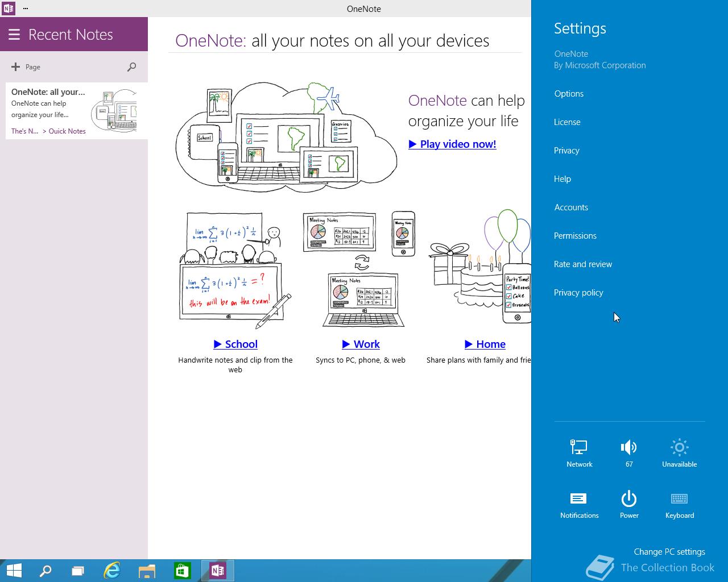
Task: Select Rate and review
Action: click(x=583, y=264)
